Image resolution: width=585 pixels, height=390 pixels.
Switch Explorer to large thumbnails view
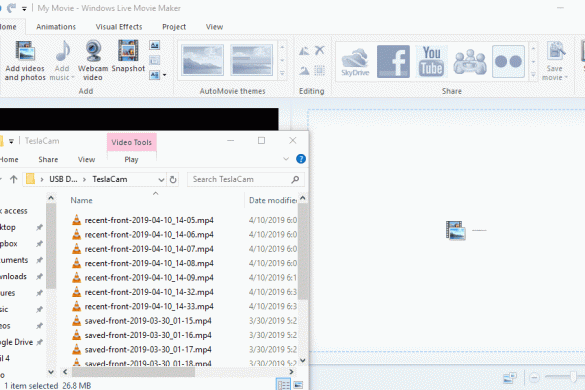coord(298,385)
